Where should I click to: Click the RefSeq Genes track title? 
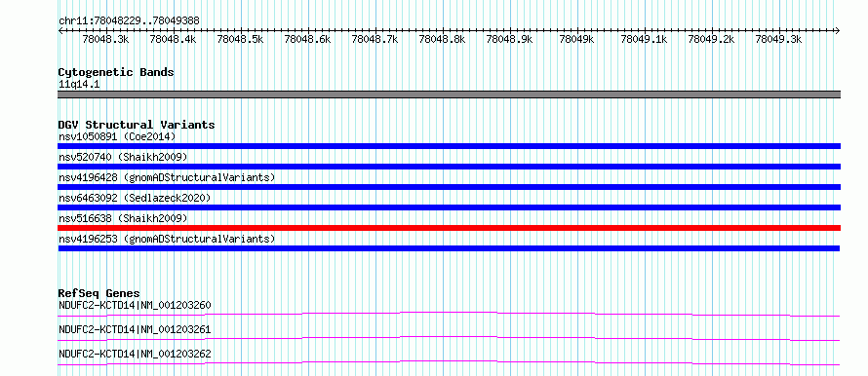click(x=99, y=293)
